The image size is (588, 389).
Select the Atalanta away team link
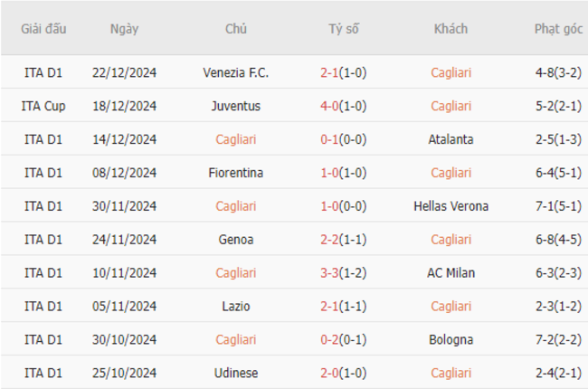pos(450,139)
